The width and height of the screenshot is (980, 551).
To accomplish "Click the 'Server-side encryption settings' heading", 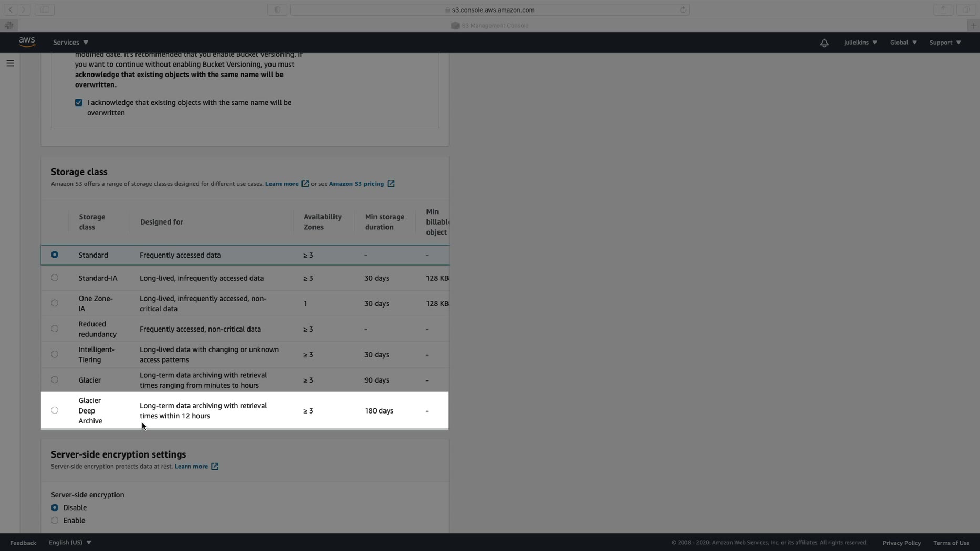I will (x=118, y=454).
